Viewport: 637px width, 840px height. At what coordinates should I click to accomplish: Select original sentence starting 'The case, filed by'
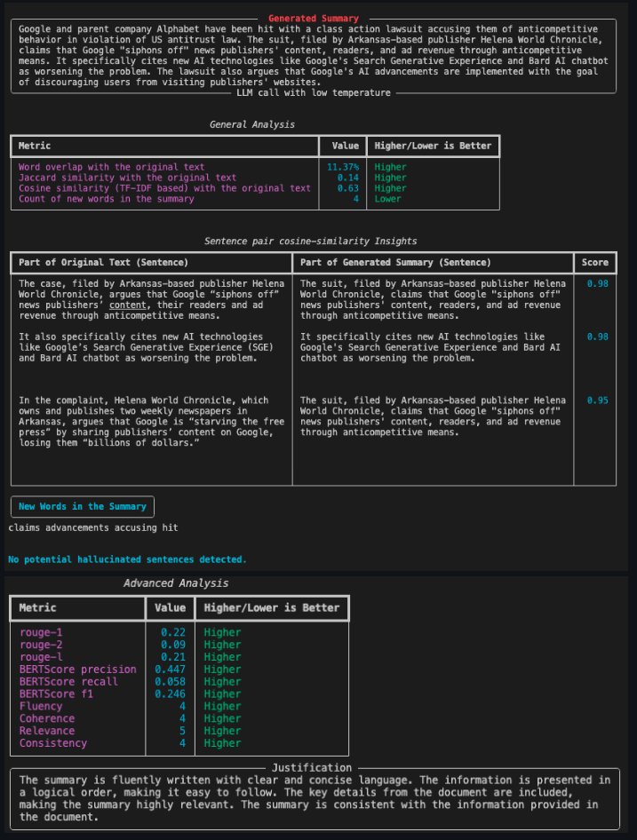pos(151,299)
